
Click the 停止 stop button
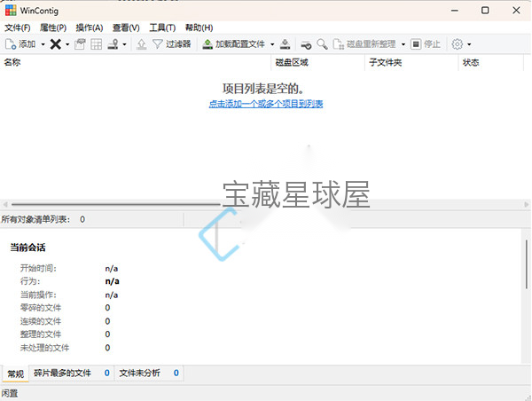click(x=426, y=44)
